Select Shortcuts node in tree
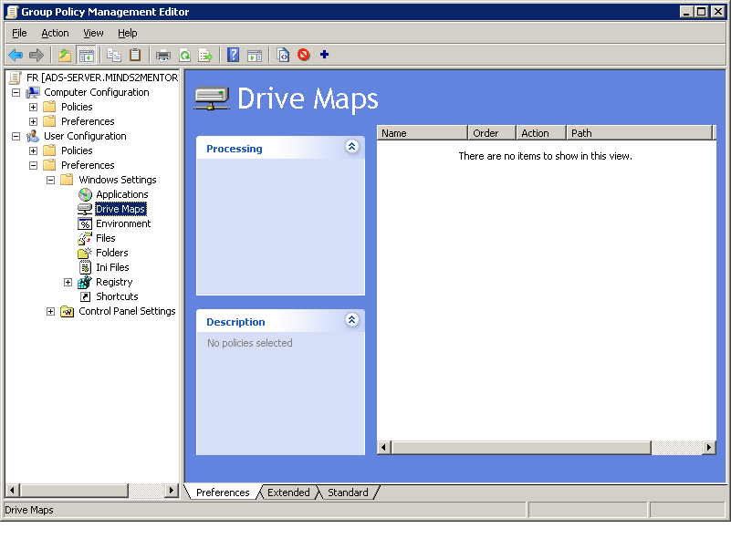 click(x=117, y=296)
